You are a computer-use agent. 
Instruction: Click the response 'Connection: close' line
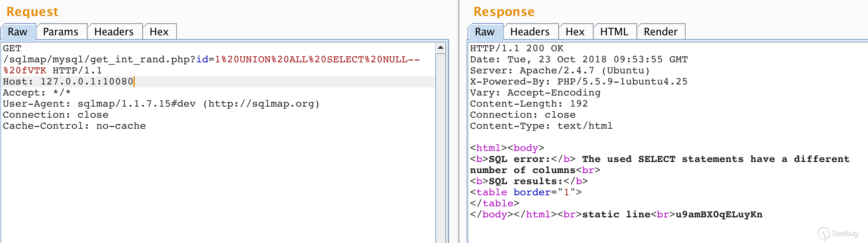(x=523, y=115)
